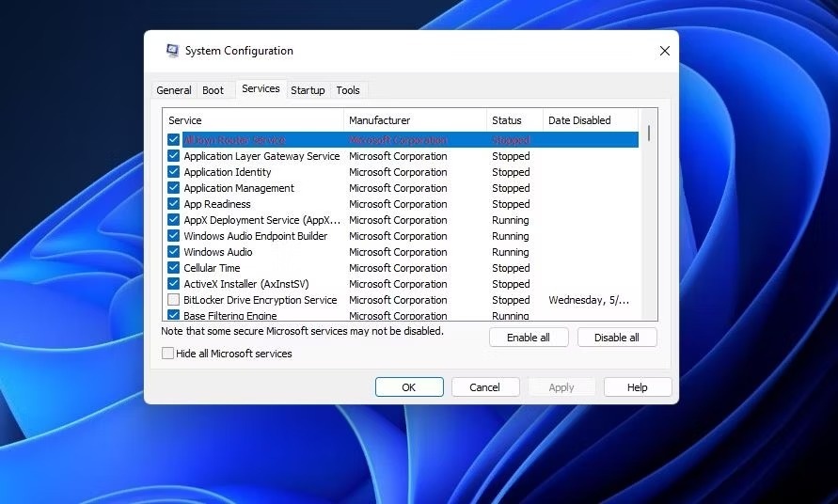
Task: Enable the BitLocker Drive Encryption Service checkbox
Action: pos(173,300)
